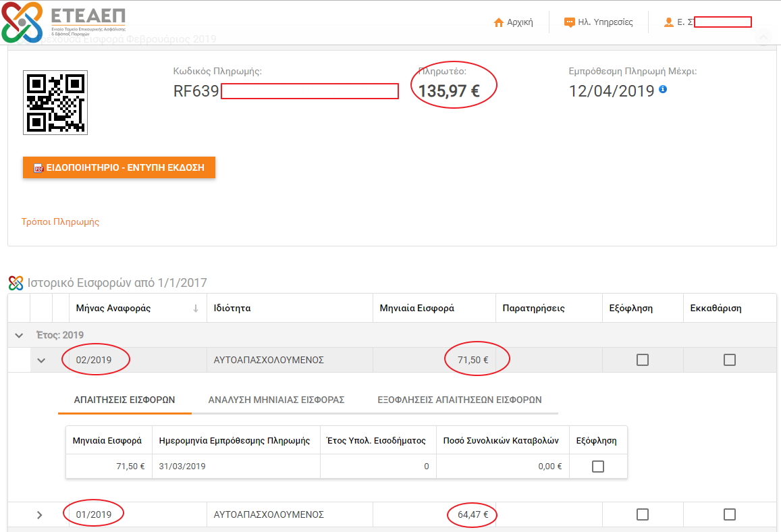Viewport: 781px width, 532px height.
Task: Click Ιστορικό Εισφορών section icon
Action: 16,283
